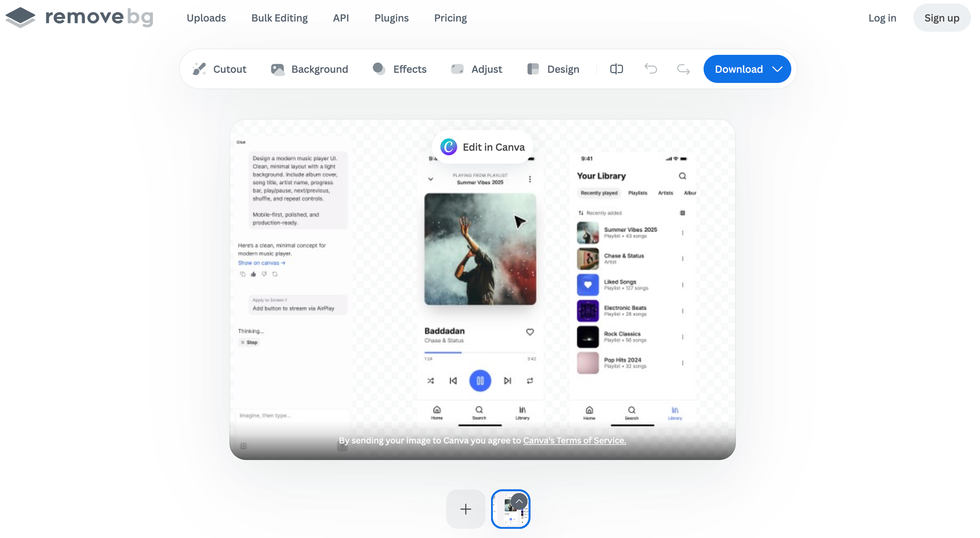Viewport: 980px width, 538px height.
Task: Click the Home icon in the player screen
Action: 437,412
